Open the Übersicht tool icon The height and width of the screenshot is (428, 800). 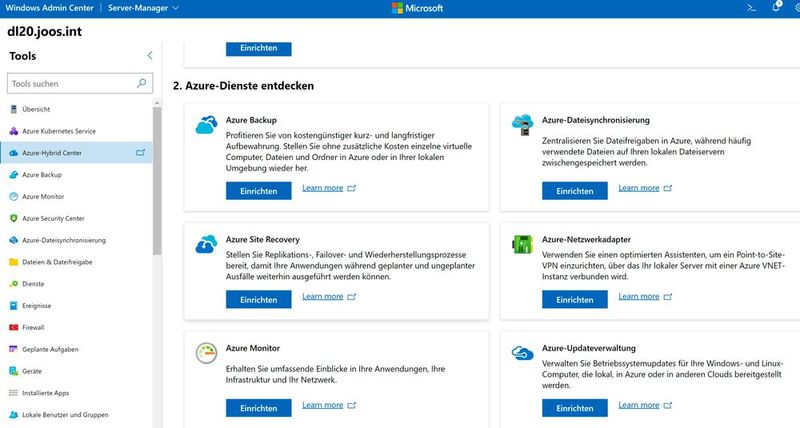(x=14, y=109)
